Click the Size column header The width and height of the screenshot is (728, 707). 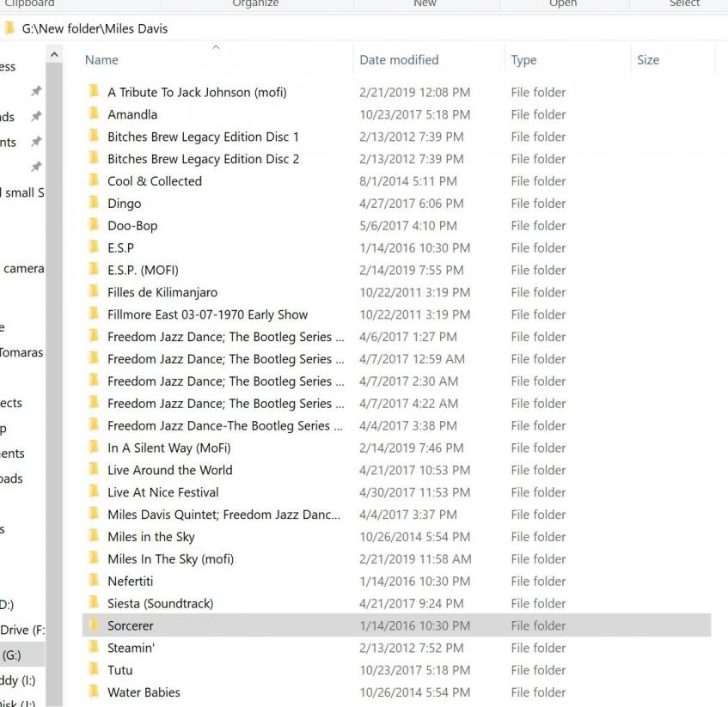tap(648, 60)
